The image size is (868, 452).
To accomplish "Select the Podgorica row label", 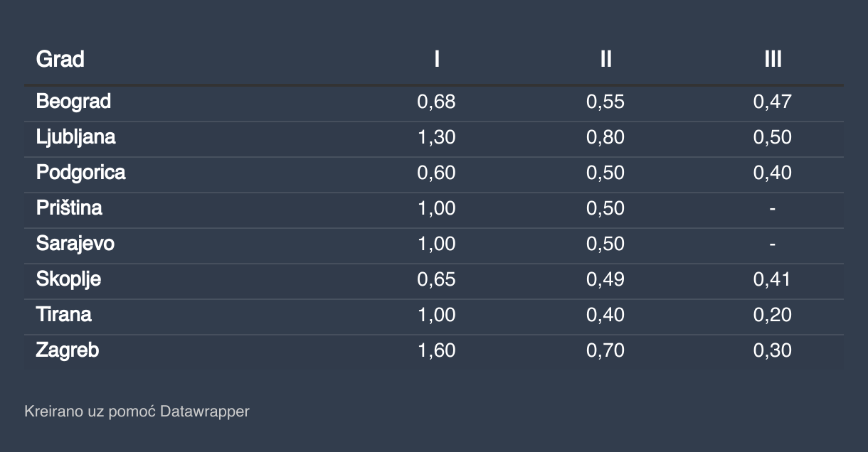I will pyautogui.click(x=80, y=173).
